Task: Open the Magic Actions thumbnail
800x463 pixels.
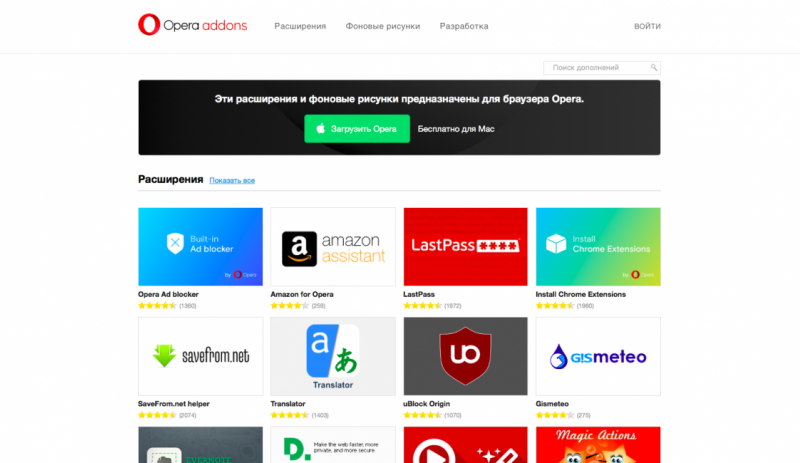Action: click(598, 445)
